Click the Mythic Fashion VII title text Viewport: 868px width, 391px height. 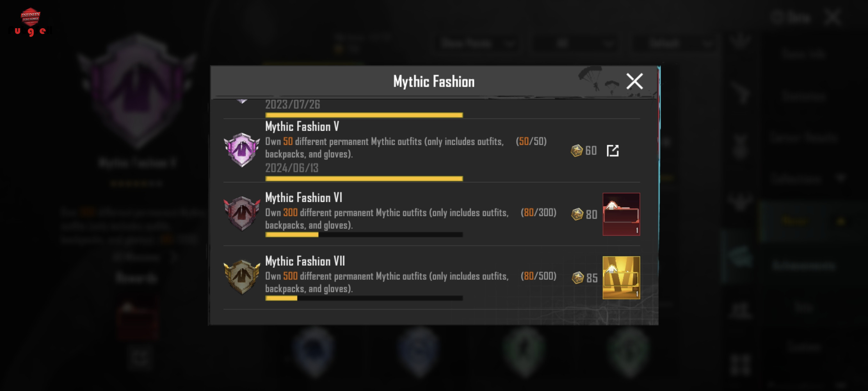(305, 261)
